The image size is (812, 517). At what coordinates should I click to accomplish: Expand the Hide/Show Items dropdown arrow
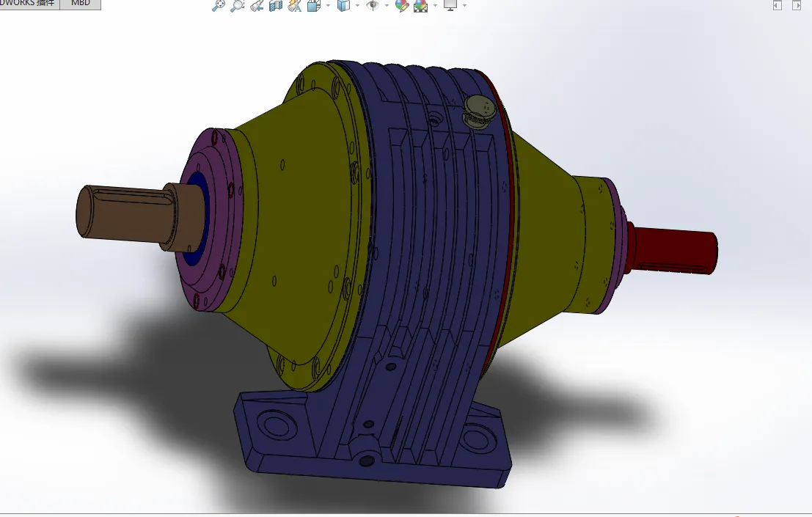[387, 6]
